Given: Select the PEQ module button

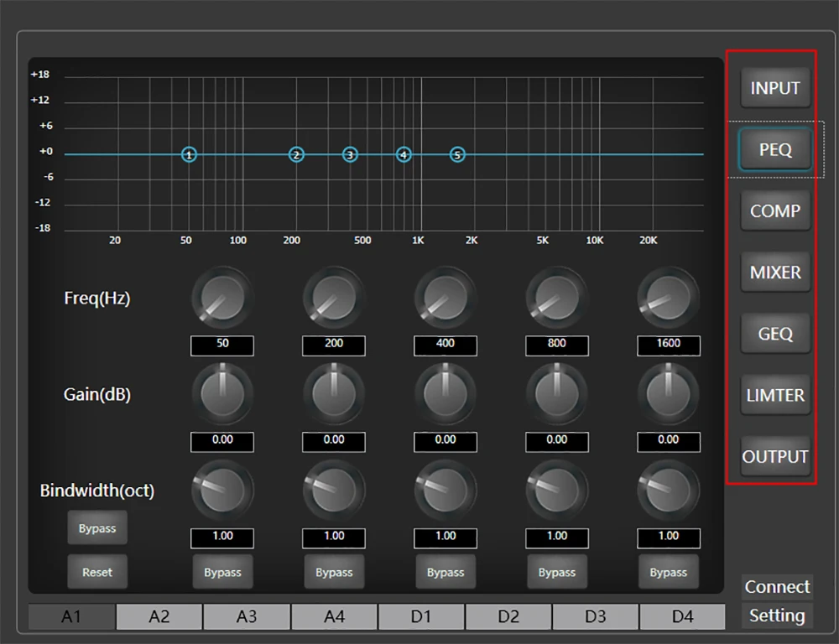Looking at the screenshot, I should [x=774, y=149].
